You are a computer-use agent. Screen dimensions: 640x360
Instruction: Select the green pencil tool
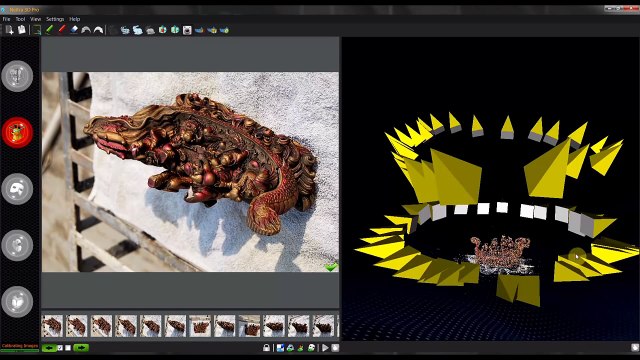[x=49, y=29]
